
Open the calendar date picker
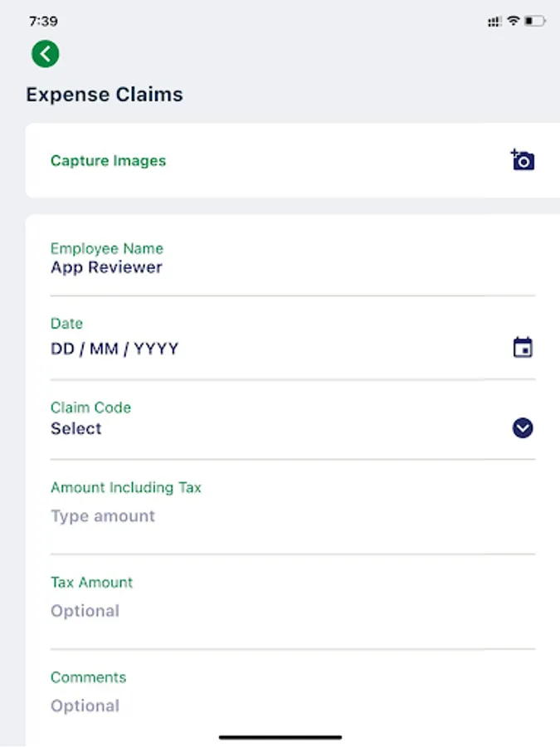521,348
